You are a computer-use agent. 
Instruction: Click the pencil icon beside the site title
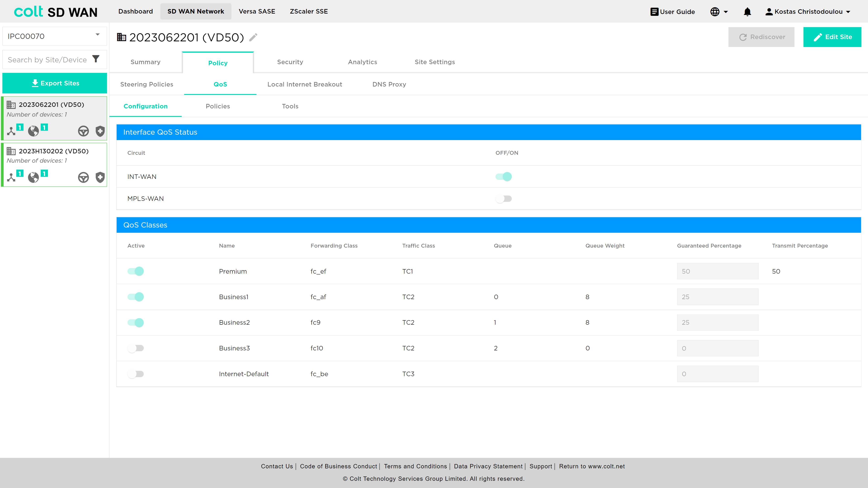click(x=253, y=37)
